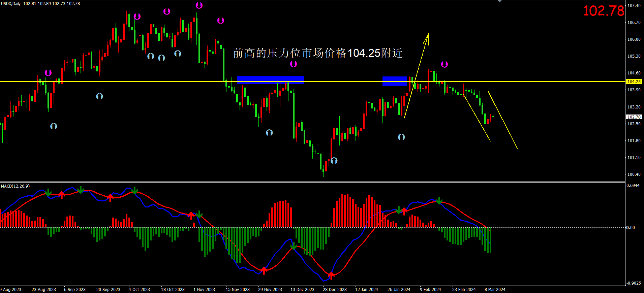Select the rightmost magenta down-arrow marker

click(444, 64)
